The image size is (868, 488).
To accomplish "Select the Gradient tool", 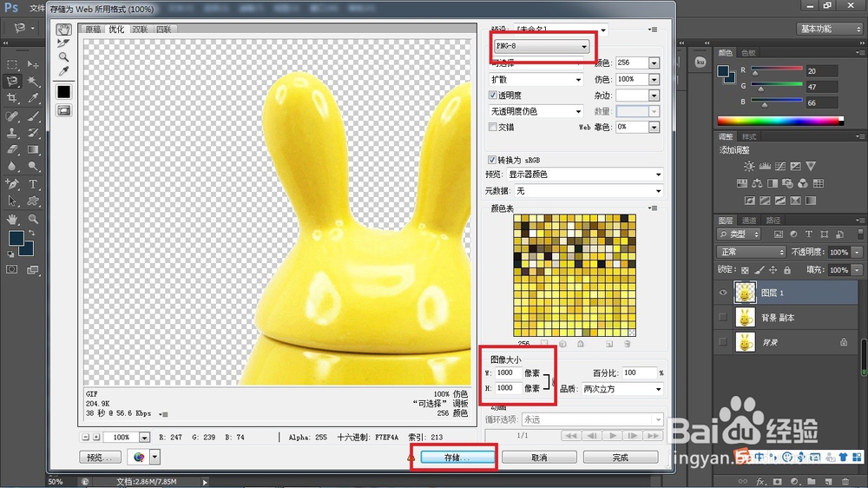I will [33, 149].
